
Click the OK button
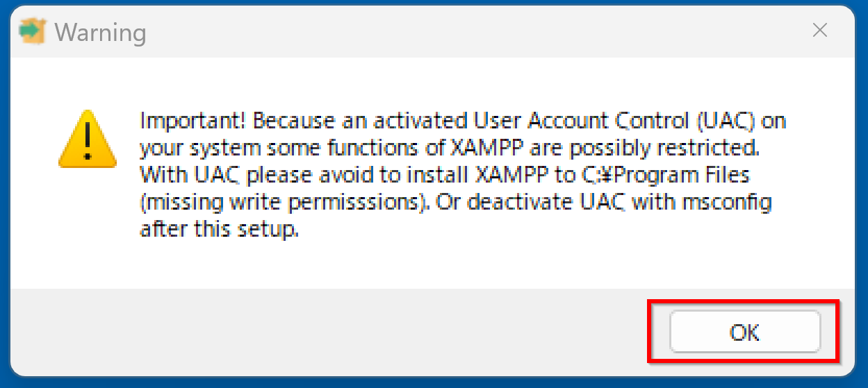744,332
